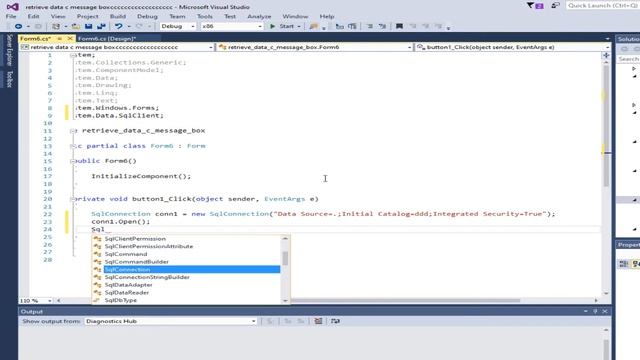Open the Analyze menu

tap(259, 16)
